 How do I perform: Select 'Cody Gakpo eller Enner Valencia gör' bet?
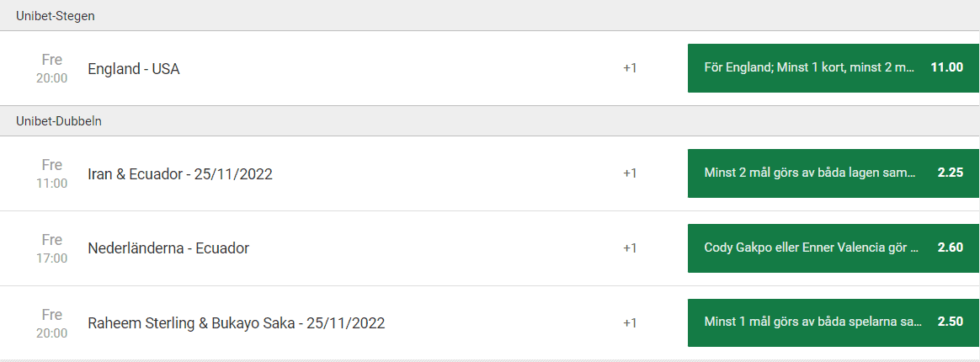tap(808, 248)
